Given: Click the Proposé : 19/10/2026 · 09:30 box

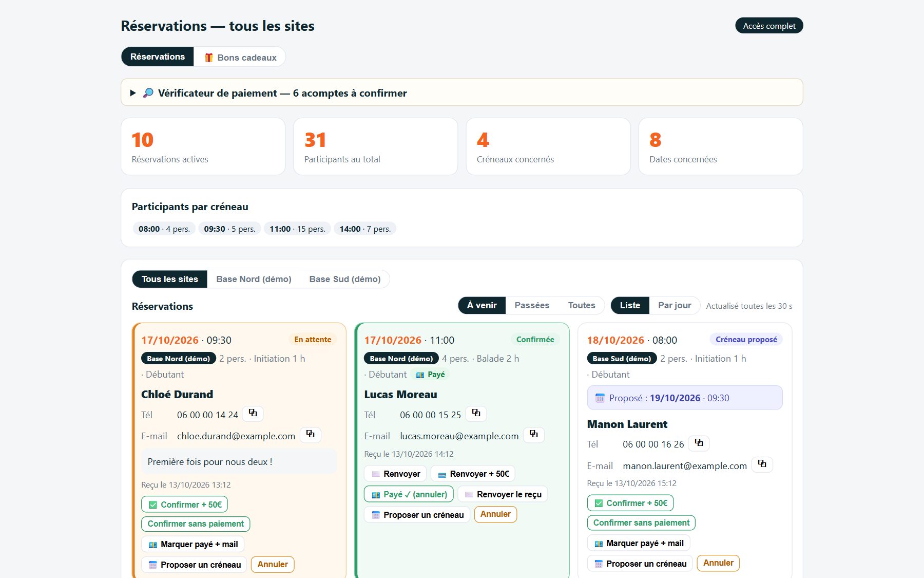Looking at the screenshot, I should click(685, 398).
